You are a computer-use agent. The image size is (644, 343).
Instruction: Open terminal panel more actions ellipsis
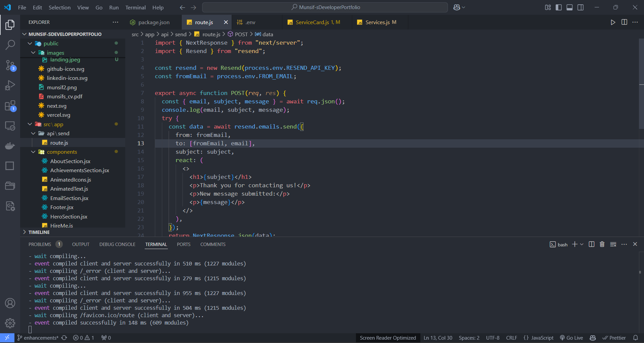(x=624, y=244)
